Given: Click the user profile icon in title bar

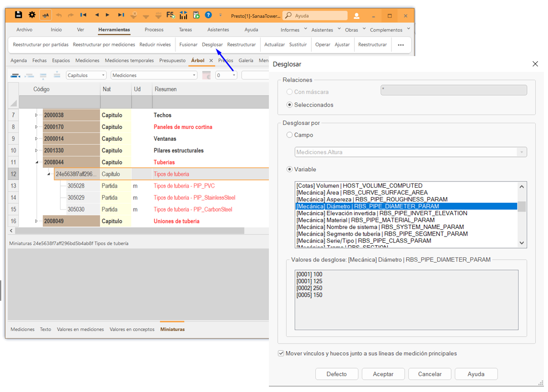Looking at the screenshot, I should [357, 16].
